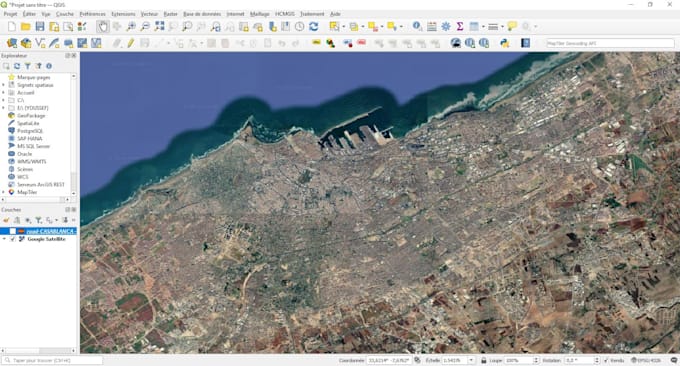This screenshot has height=366, width=680.
Task: Expand the C:\ drive node
Action: (x=3, y=100)
